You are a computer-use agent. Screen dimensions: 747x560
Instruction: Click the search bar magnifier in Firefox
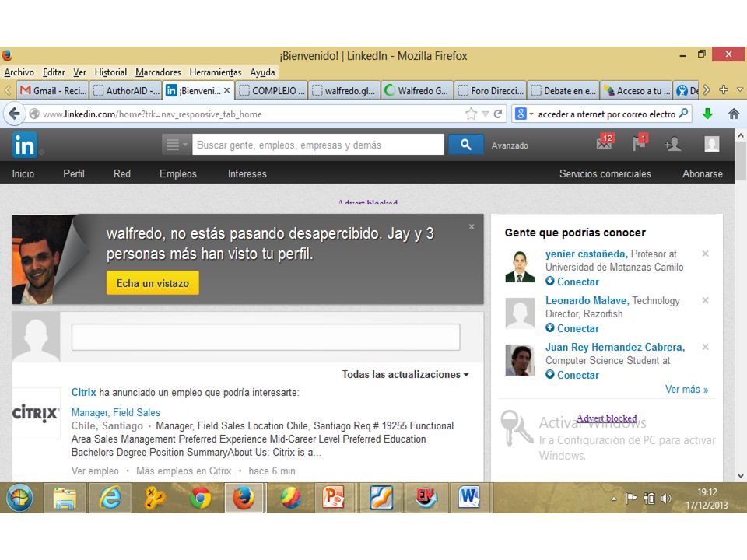(683, 114)
